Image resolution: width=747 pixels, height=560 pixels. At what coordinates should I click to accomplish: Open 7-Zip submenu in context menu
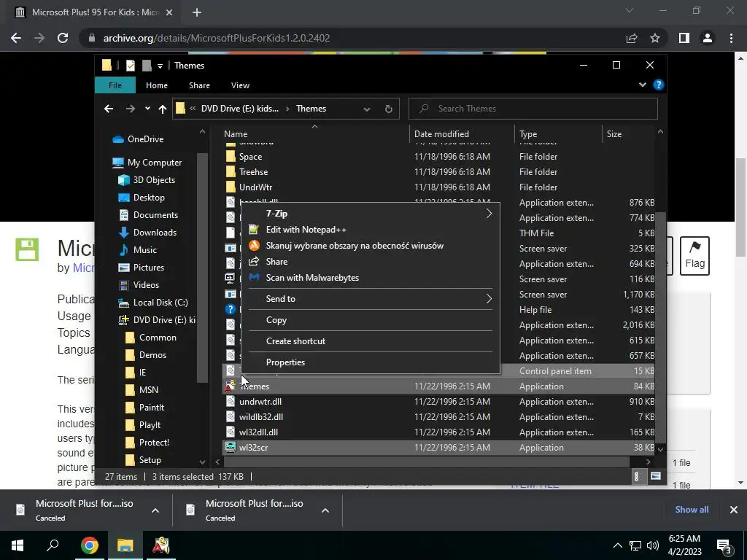tap(371, 214)
